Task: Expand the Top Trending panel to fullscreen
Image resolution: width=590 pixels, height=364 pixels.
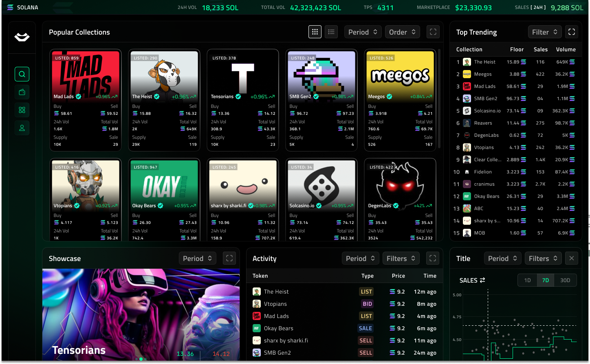Action: 572,32
